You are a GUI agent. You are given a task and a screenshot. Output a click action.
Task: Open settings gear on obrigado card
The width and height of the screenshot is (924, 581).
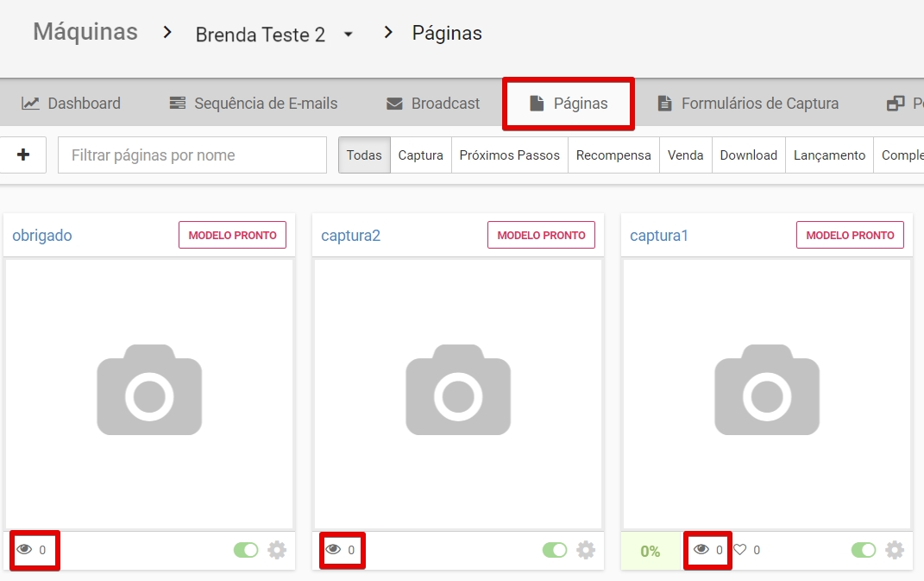coord(277,550)
